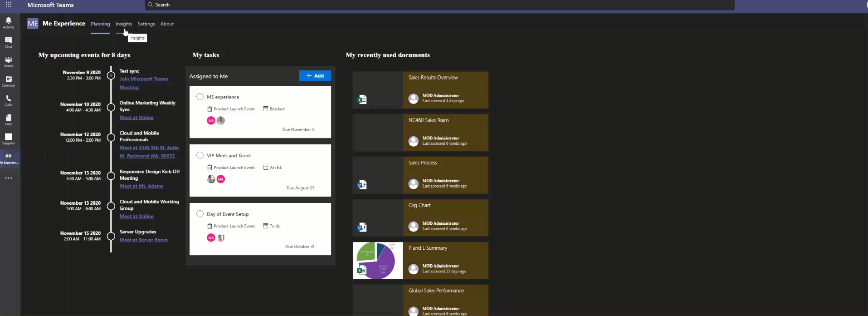Screen dimensions: 868x316
Task: Mark Day of Event Setup complete
Action: (x=200, y=214)
